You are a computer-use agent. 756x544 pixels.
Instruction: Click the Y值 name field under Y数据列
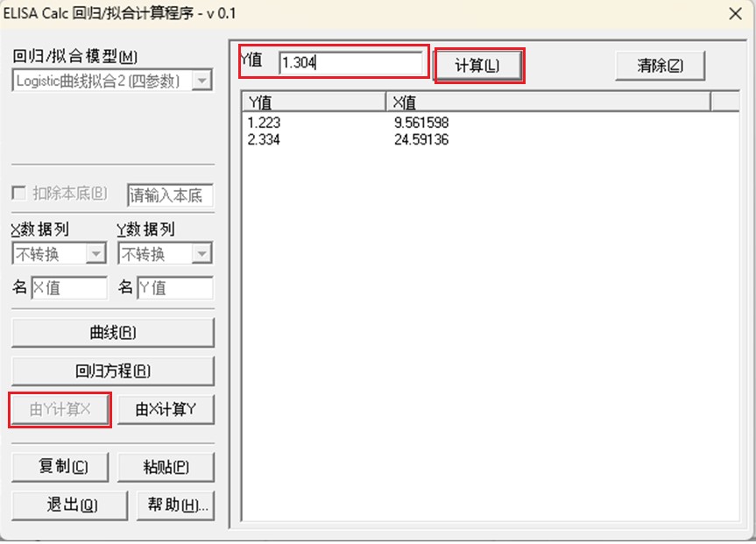(x=174, y=287)
